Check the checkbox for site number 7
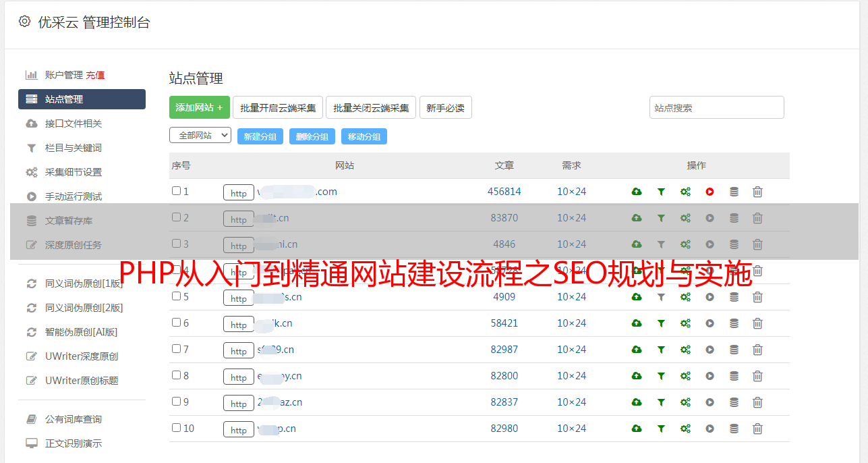Image resolution: width=868 pixels, height=463 pixels. click(x=176, y=349)
